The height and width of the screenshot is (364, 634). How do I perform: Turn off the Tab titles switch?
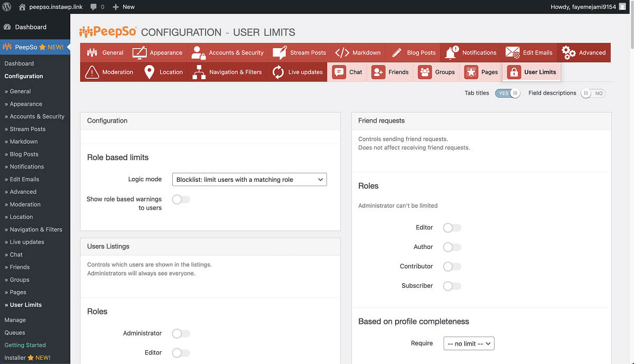point(507,93)
